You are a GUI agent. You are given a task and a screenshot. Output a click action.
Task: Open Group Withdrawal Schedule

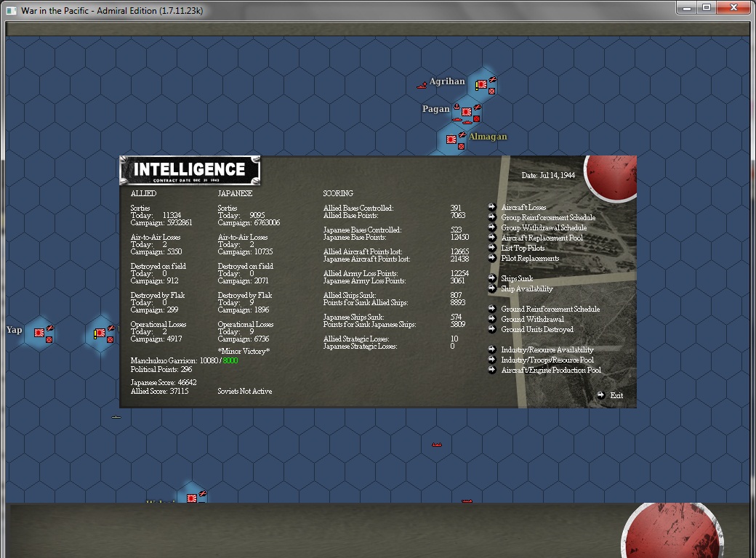coord(544,227)
